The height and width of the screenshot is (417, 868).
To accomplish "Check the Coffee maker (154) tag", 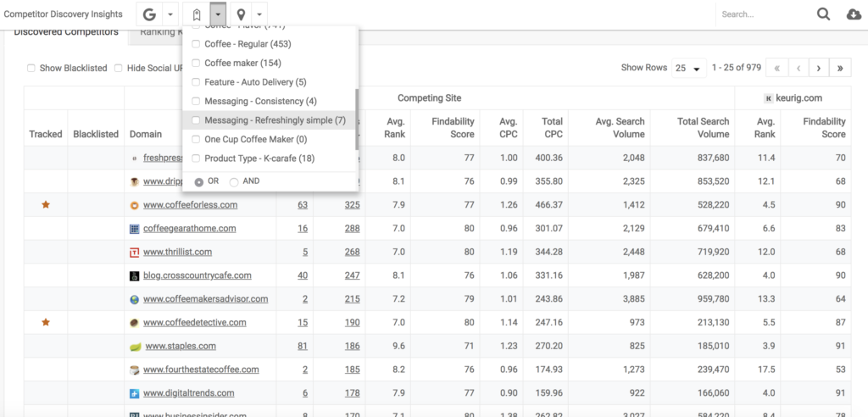I will point(196,63).
